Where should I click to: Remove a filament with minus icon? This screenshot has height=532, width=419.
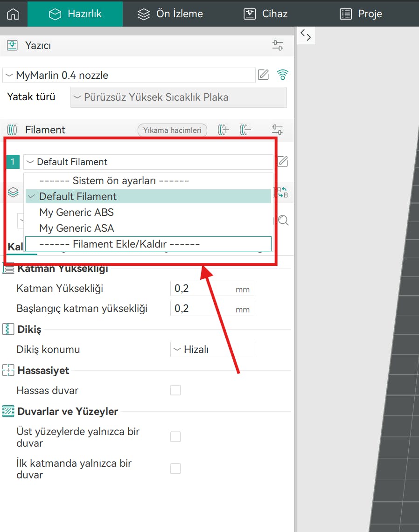[245, 130]
